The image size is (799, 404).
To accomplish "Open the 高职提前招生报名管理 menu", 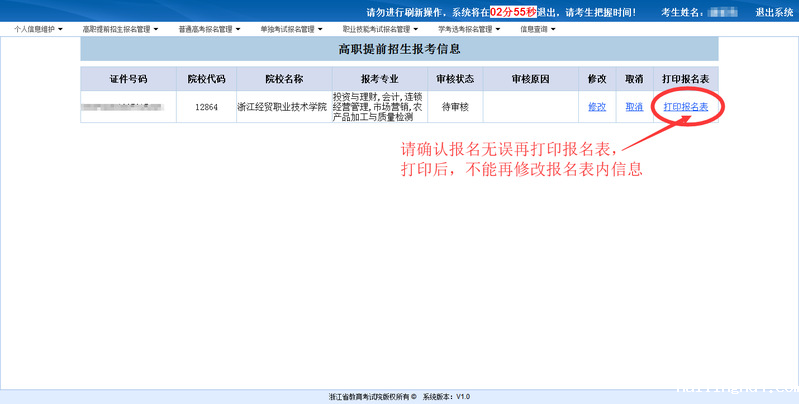I will click(x=118, y=29).
